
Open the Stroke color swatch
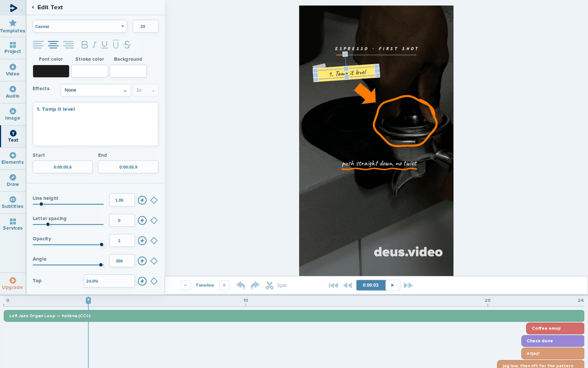pyautogui.click(x=90, y=71)
